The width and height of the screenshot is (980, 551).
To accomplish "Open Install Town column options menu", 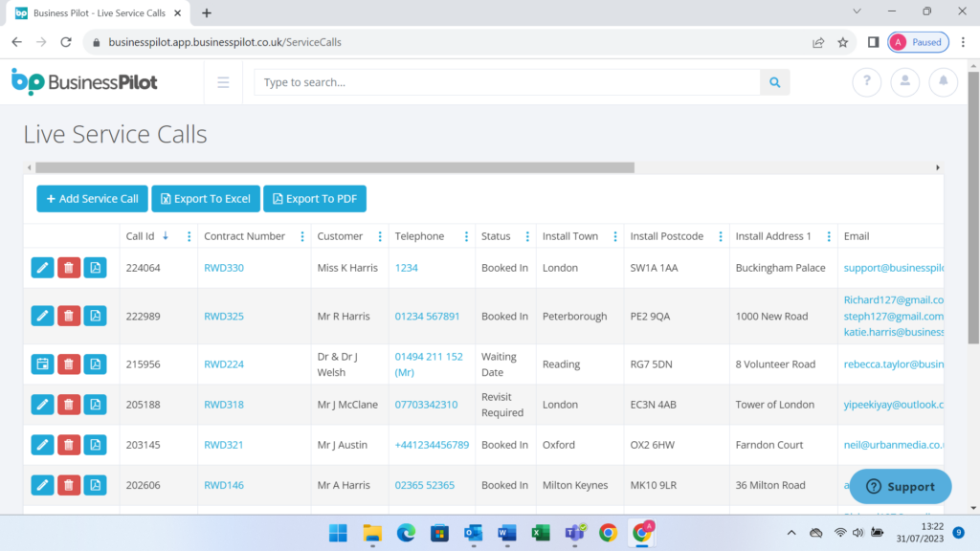I will (x=615, y=236).
